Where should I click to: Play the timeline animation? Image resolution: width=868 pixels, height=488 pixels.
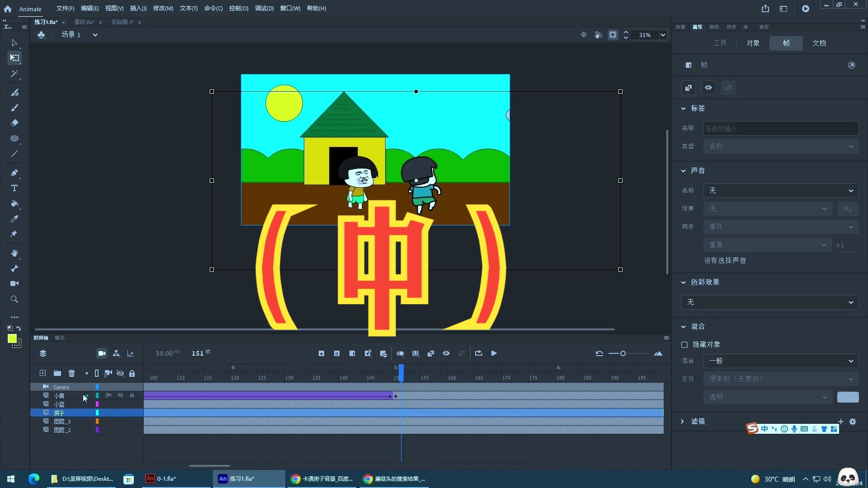[x=494, y=353]
